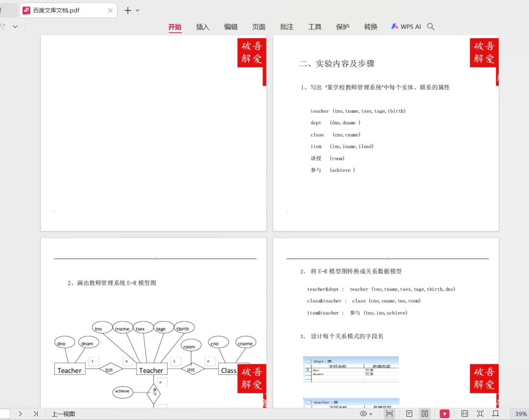Expand the new tab dropdown arrow
The image size is (529, 420).
pyautogui.click(x=137, y=10)
